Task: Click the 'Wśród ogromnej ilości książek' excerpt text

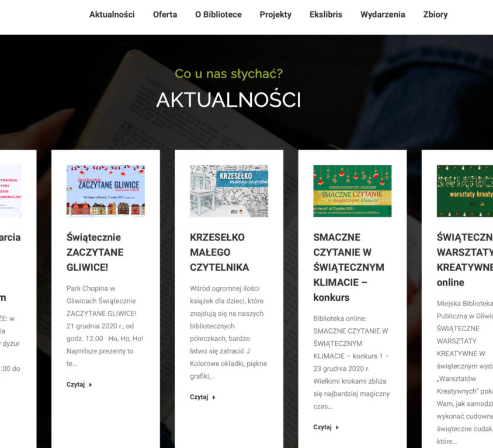Action: coord(228,332)
